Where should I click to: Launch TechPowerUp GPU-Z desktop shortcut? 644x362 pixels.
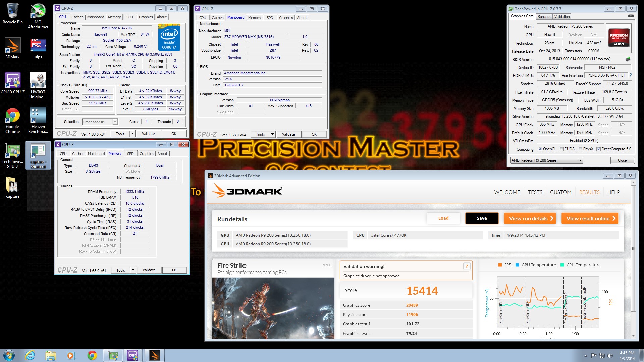[12, 156]
